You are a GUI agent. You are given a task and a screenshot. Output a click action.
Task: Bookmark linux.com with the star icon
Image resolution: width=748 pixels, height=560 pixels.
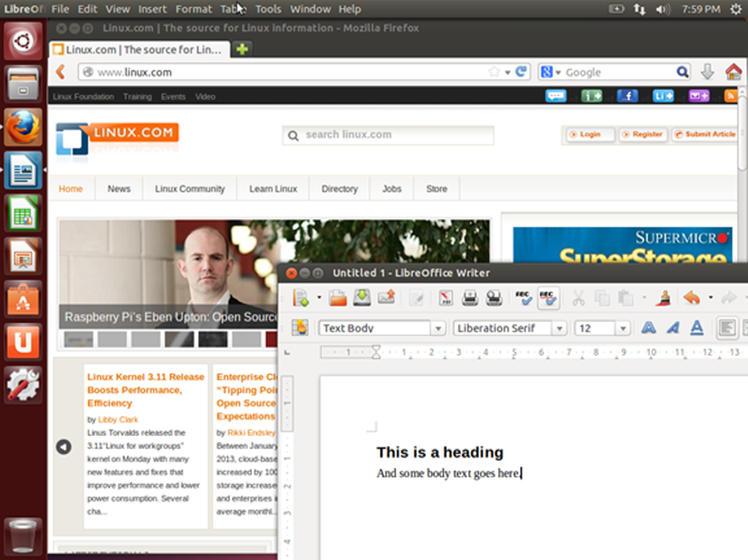(494, 72)
